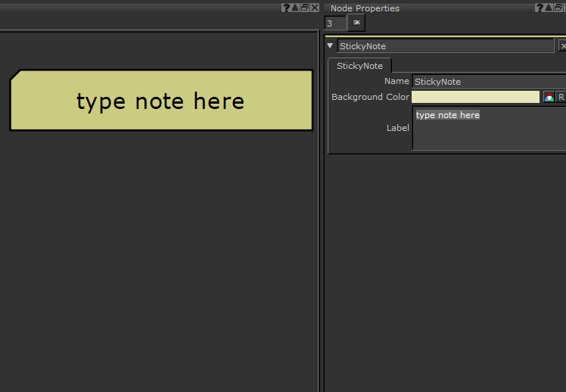The width and height of the screenshot is (566, 392).
Task: Open the RGB color picker icon
Action: (x=549, y=97)
